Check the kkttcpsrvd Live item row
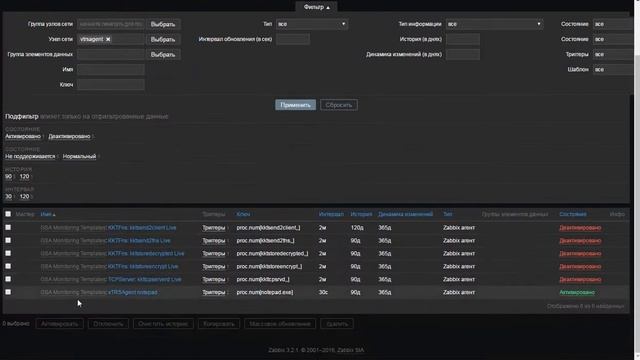This screenshot has width=640, height=360. pos(8,279)
